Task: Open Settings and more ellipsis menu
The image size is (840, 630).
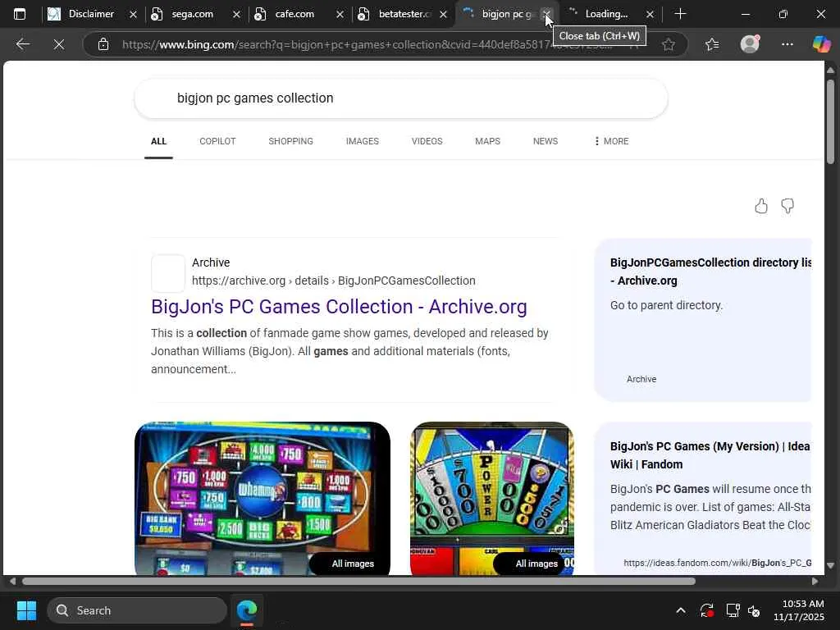Action: (x=787, y=44)
